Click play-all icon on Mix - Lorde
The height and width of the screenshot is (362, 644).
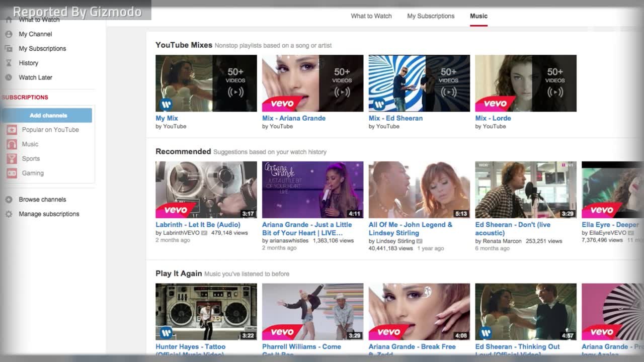coord(555,93)
